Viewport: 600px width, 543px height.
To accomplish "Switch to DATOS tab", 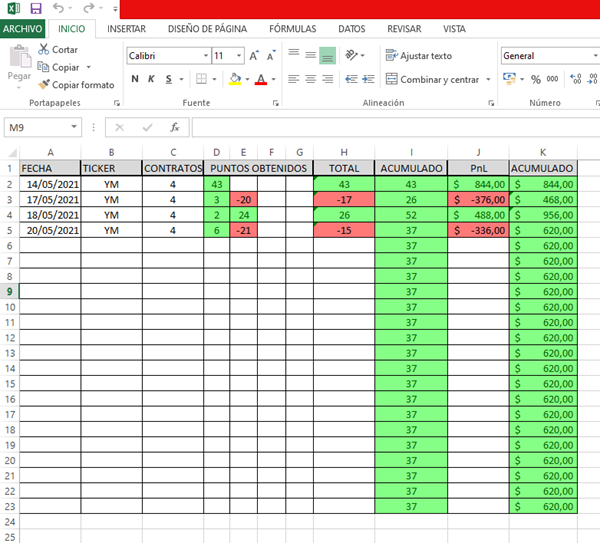I will [352, 29].
